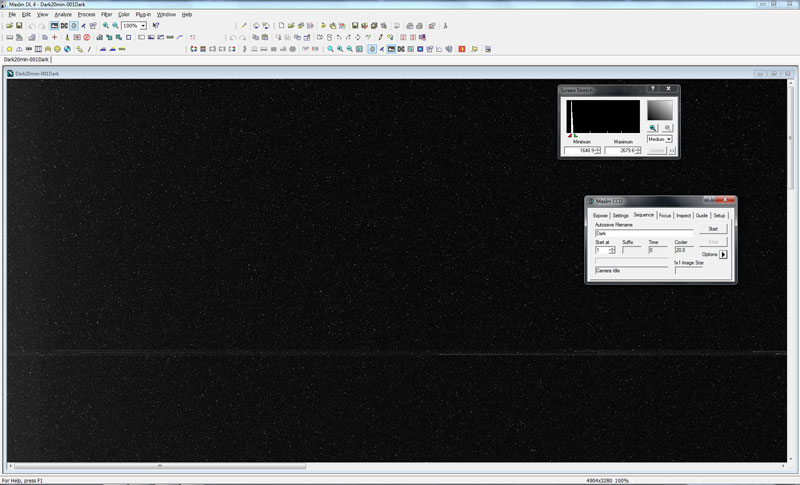Click the horizontal scrollbar below the image
The image size is (800, 485).
tap(160, 466)
